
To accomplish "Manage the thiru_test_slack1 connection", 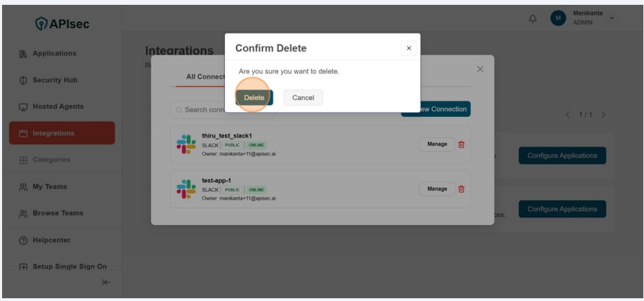I will pos(436,144).
